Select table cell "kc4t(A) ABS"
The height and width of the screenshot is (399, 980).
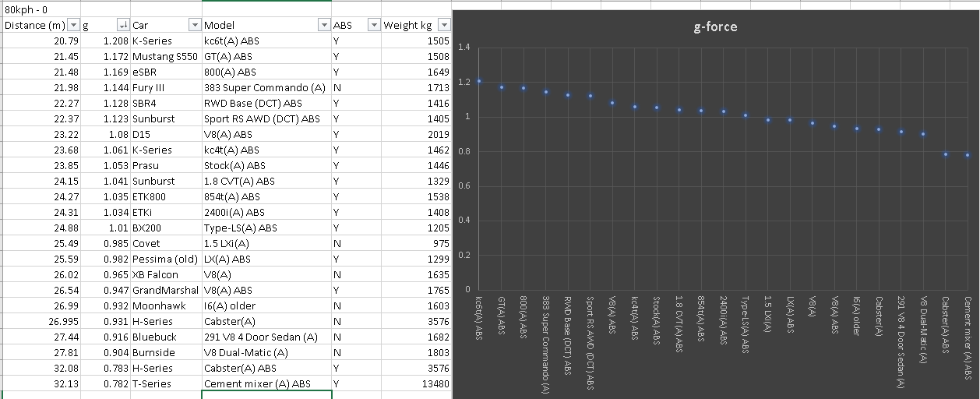click(x=266, y=150)
